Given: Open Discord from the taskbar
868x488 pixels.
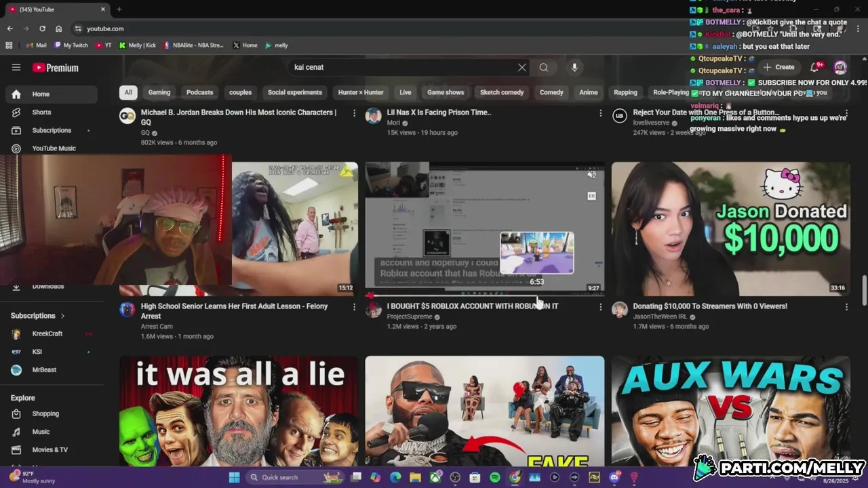Looking at the screenshot, I should (614, 477).
